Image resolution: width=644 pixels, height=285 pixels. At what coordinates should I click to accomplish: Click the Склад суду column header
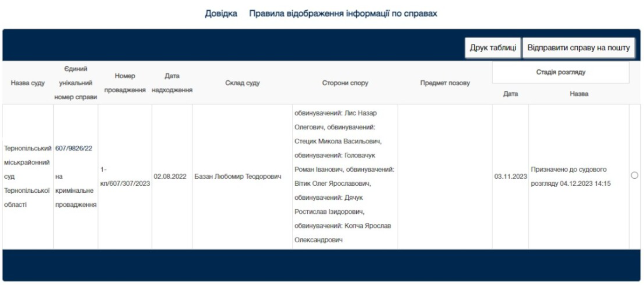242,83
